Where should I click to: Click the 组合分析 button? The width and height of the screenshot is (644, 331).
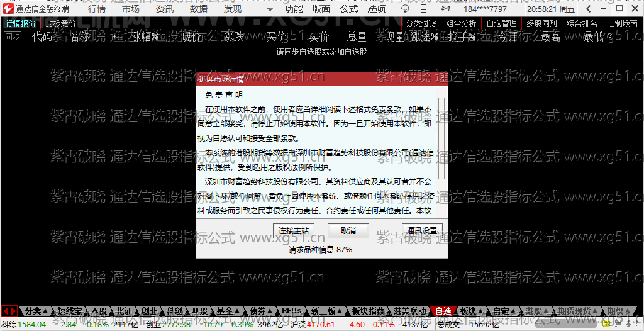(x=462, y=23)
